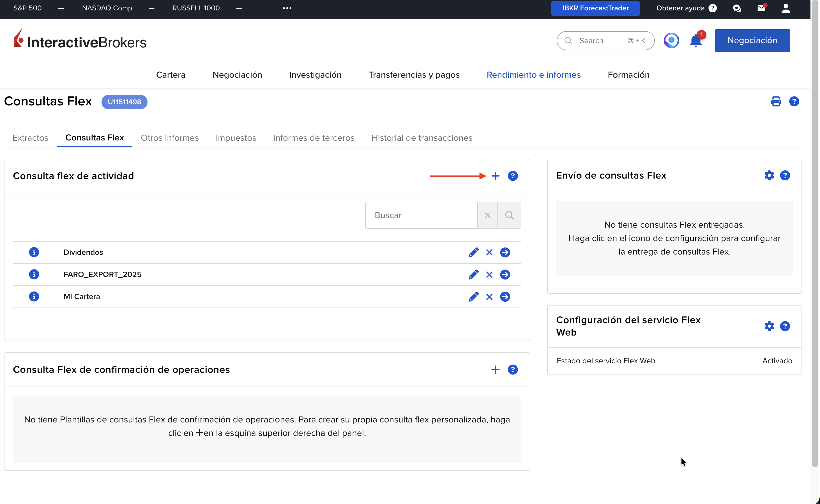Image resolution: width=820 pixels, height=504 pixels.
Task: Show info for FARO_EXPORT_2025 query
Action: pos(34,274)
